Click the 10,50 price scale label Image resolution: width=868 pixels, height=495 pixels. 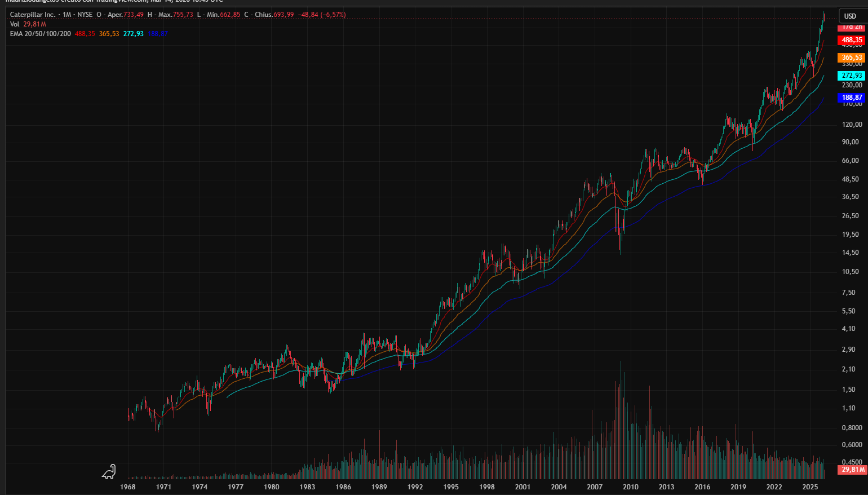pos(851,272)
